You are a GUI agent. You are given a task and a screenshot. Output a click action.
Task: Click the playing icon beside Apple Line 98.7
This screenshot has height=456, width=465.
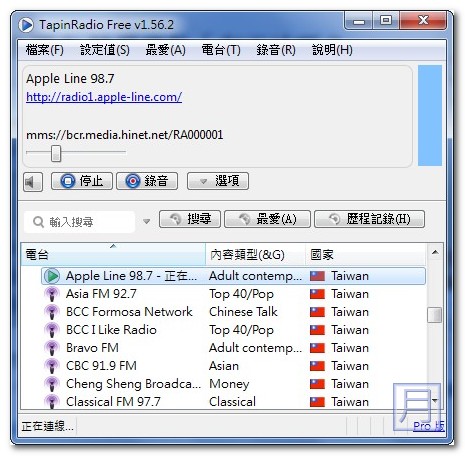52,276
